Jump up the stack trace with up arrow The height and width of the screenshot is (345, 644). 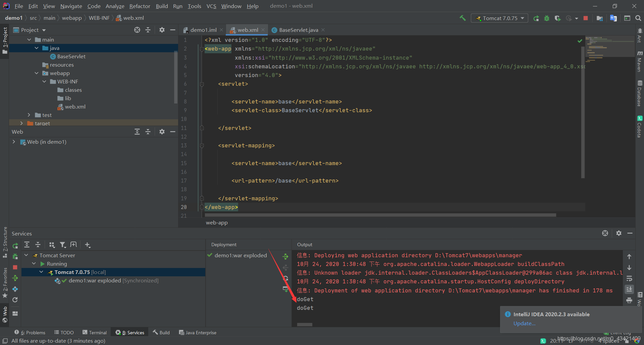coord(629,257)
